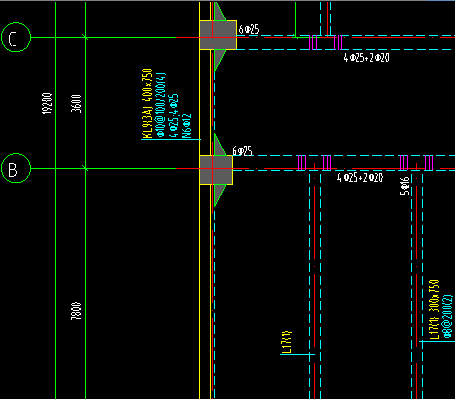The image size is (455, 399).
Task: Select the Φ10@100/200(4) stirrup annotation
Action: [x=161, y=105]
